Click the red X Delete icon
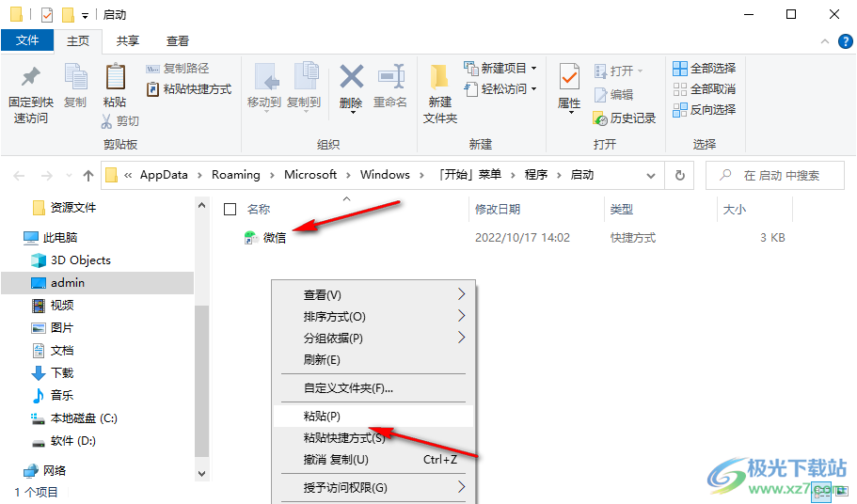This screenshot has width=857, height=504. coord(351,76)
